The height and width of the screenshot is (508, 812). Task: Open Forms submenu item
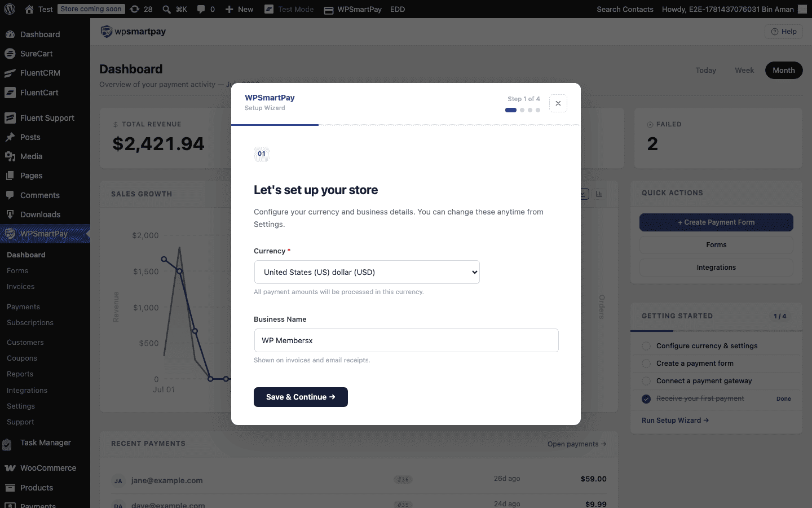17,271
